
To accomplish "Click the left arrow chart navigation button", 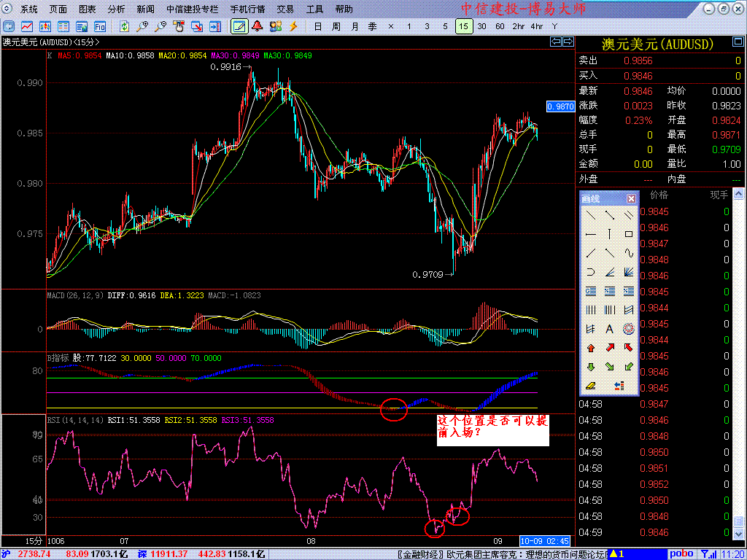I will pos(555,42).
